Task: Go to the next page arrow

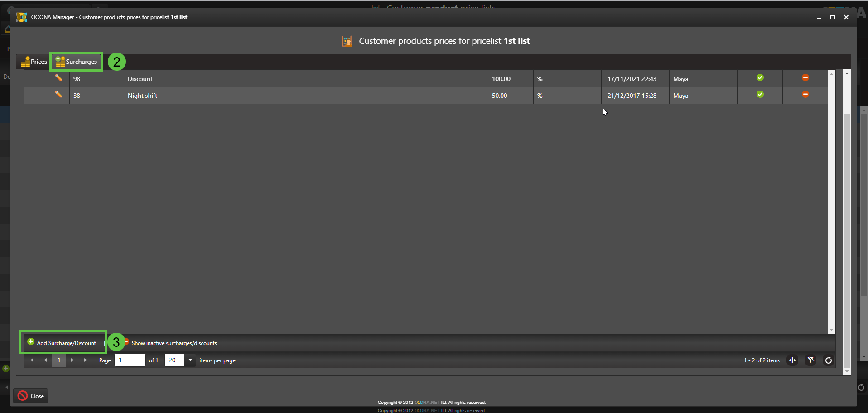Action: pos(72,360)
